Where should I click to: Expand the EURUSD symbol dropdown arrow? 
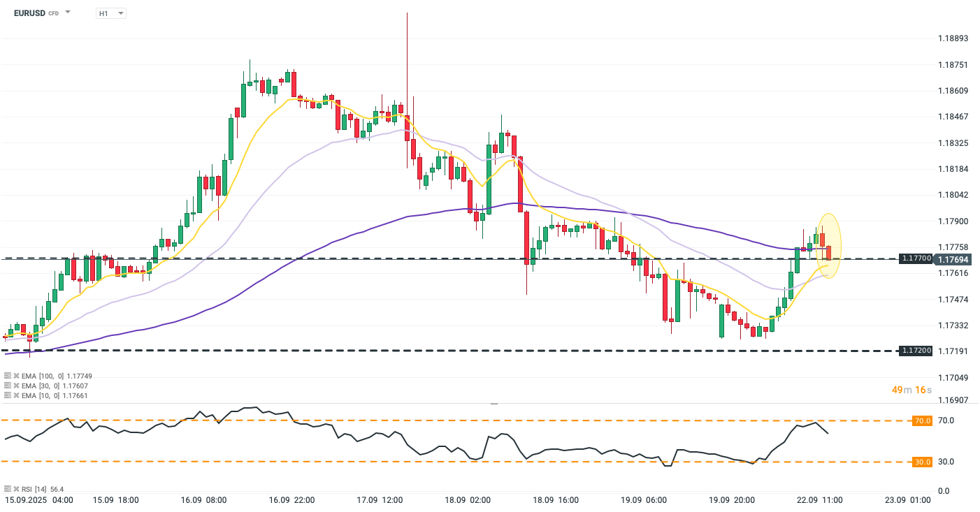(x=68, y=13)
